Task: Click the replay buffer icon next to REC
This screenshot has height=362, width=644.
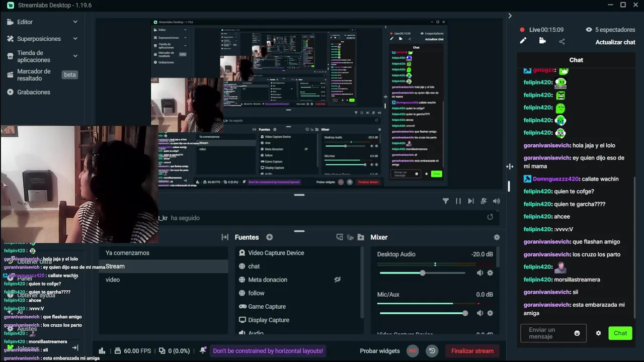Action: [432, 351]
